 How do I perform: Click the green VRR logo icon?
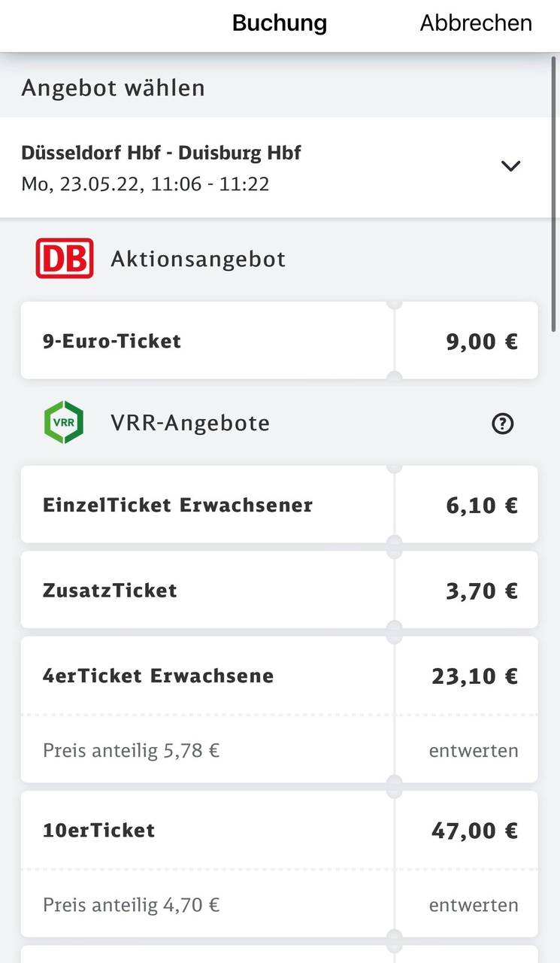65,422
